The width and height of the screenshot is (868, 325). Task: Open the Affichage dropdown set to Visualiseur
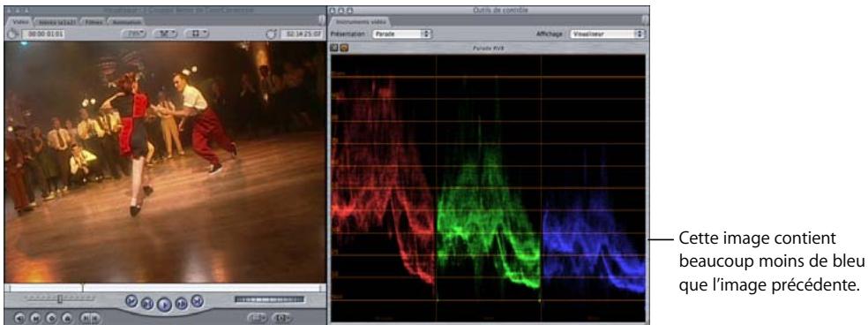pos(607,34)
